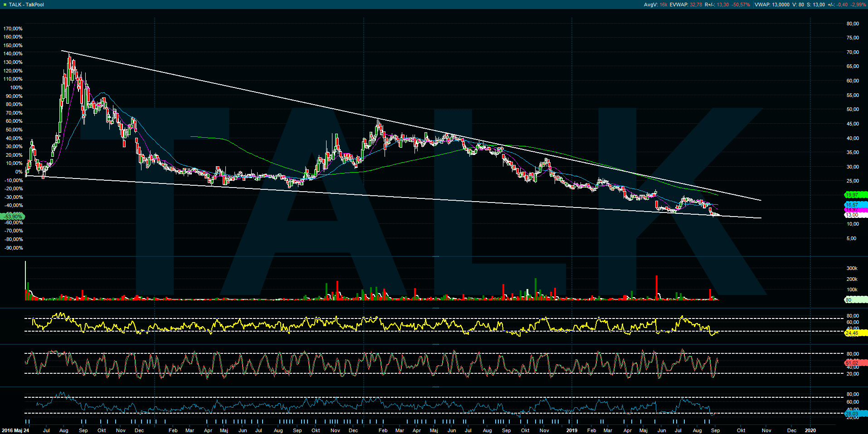Viewport: 868px width, 434px height.
Task: Click the VWAP value '13,0000'
Action: click(x=781, y=5)
